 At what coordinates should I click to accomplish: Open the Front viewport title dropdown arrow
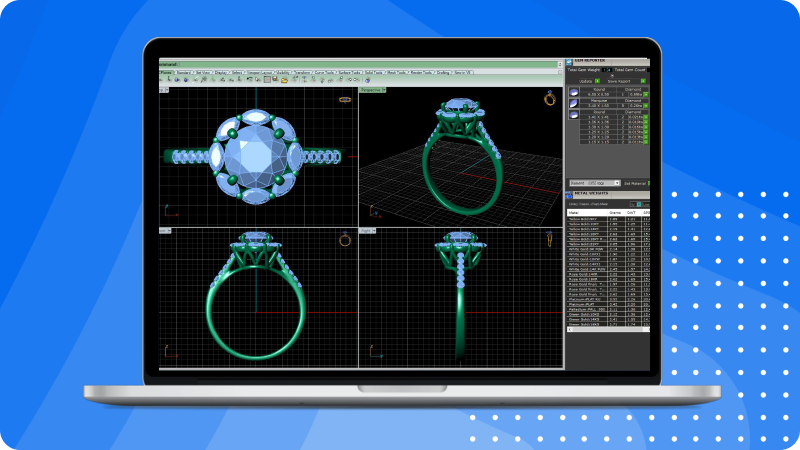pos(169,231)
